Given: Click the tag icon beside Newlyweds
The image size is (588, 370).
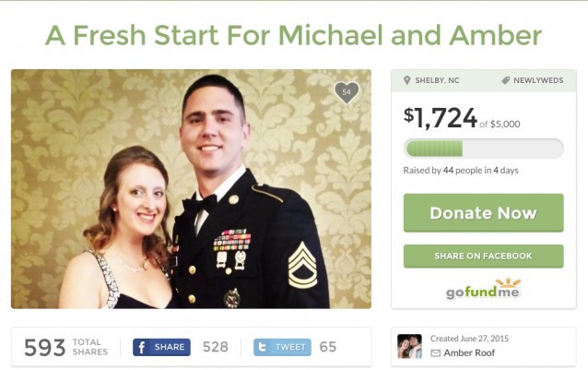Looking at the screenshot, I should pyautogui.click(x=505, y=80).
